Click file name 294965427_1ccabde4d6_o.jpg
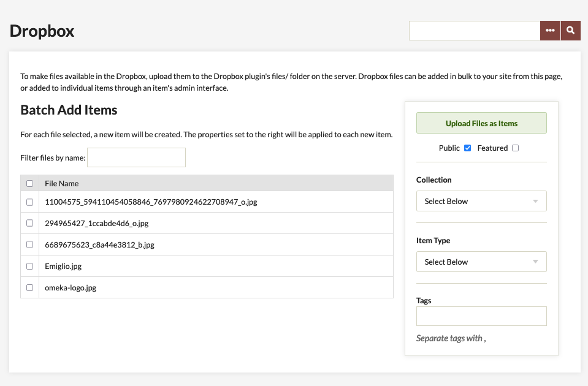Screen dimensions: 588x386 point(97,224)
